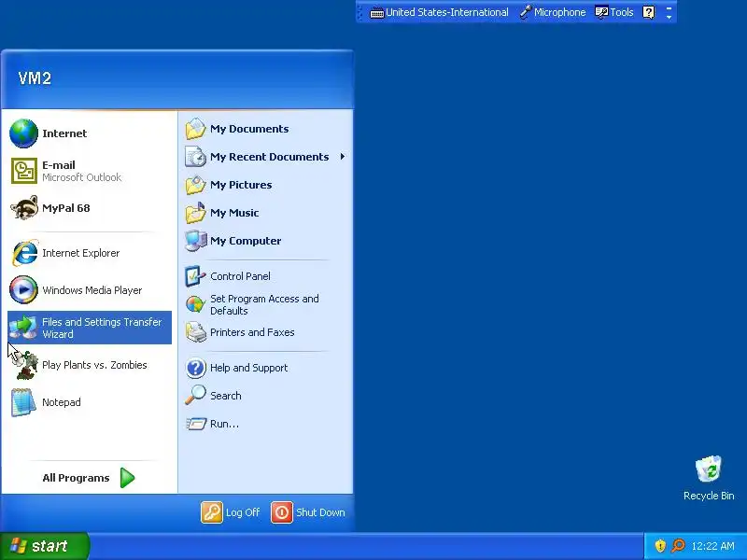
Task: Click Shut Down text
Action: point(320,512)
